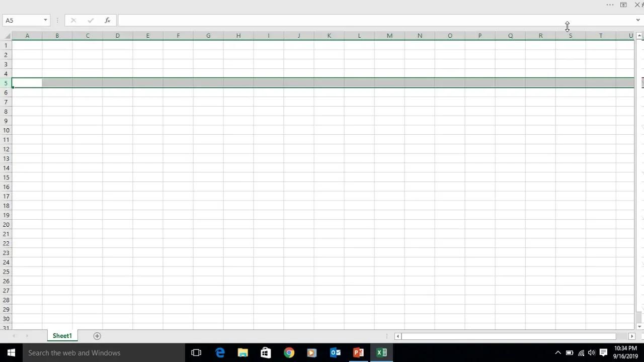Click the Cancel (X) icon near the formula bar

click(x=73, y=20)
